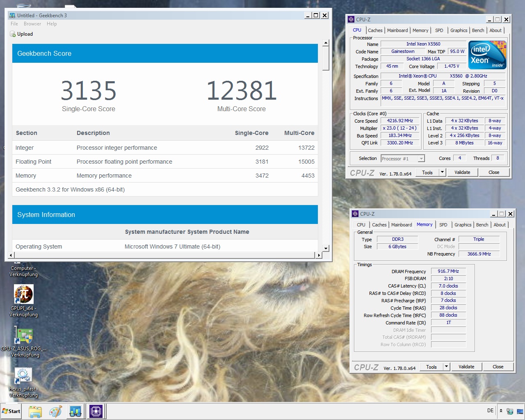Expand Tools dropdown arrow in lower CPU-Z
The width and height of the screenshot is (525, 420).
pyautogui.click(x=446, y=367)
